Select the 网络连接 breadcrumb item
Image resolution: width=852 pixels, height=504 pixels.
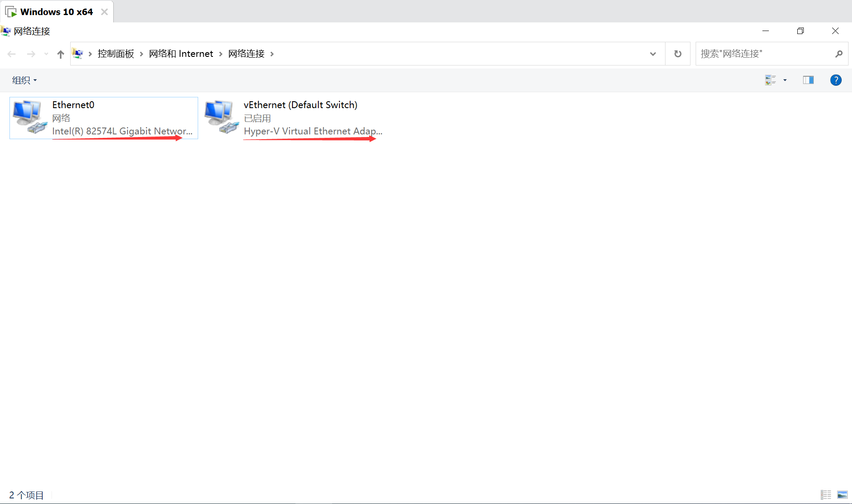click(x=246, y=53)
